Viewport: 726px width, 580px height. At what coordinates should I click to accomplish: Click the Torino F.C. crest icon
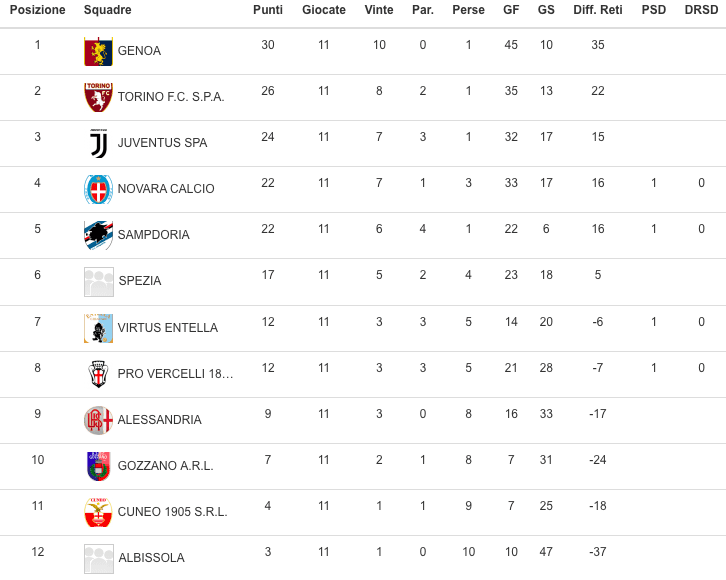point(98,97)
